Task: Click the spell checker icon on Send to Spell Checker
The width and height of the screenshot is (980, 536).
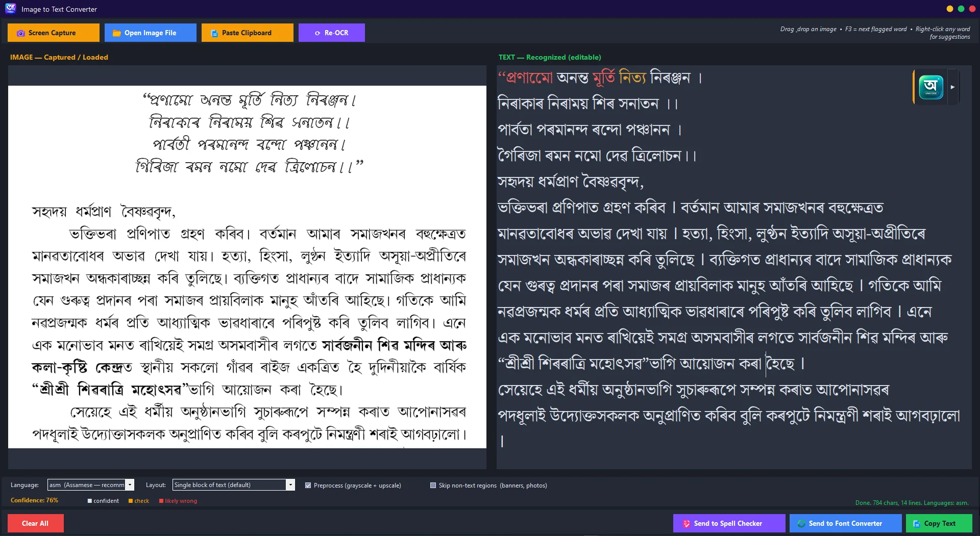Action: 687,524
